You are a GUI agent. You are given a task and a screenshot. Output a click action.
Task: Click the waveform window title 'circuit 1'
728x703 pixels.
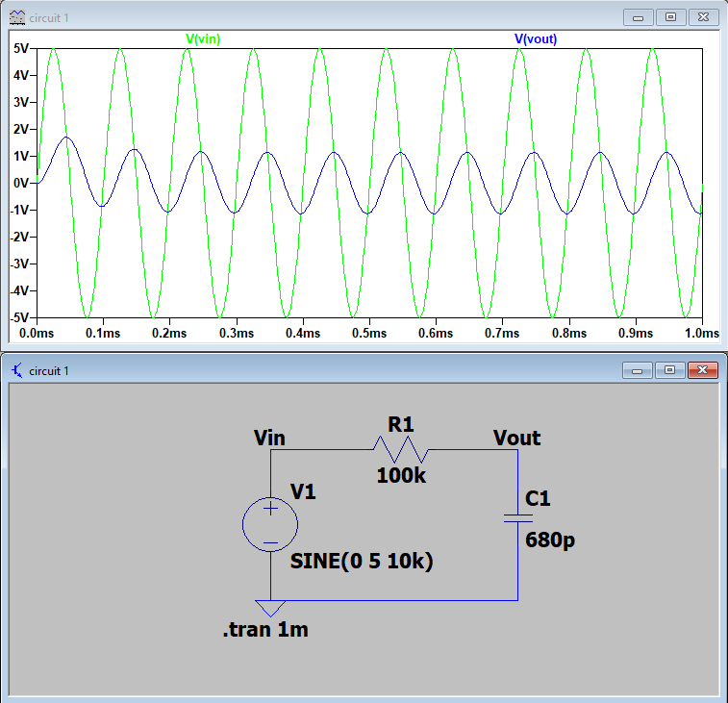click(x=49, y=18)
